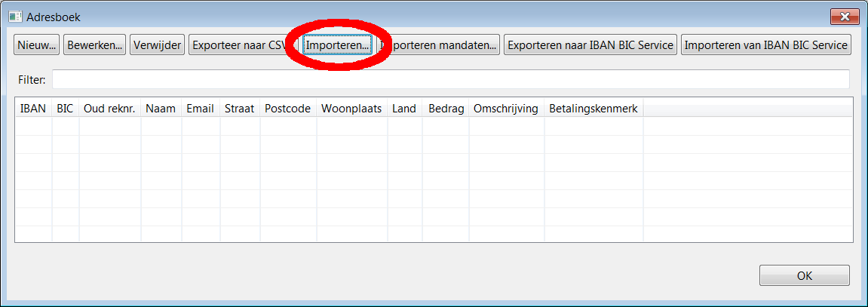Sort by the IBAN column header
The height and width of the screenshot is (307, 868).
click(33, 109)
